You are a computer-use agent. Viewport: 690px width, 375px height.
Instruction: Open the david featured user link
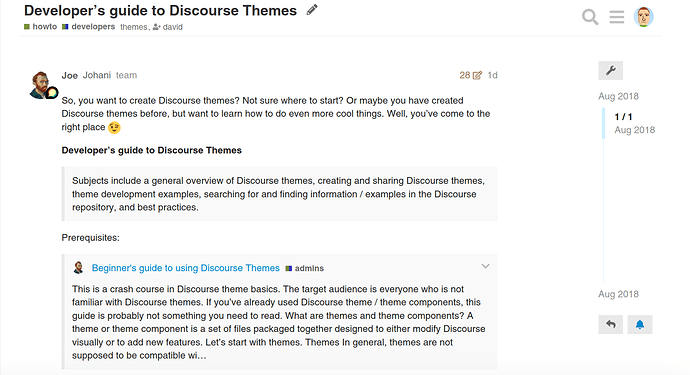pos(168,27)
